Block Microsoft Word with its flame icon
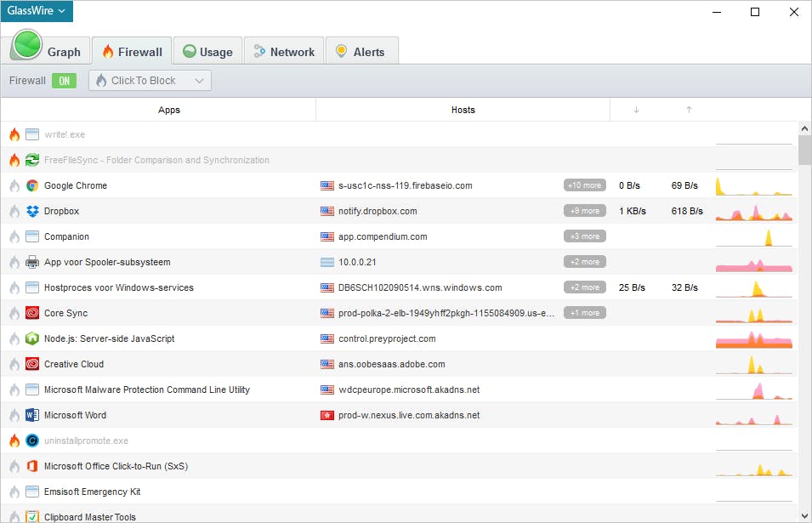 pyautogui.click(x=14, y=415)
